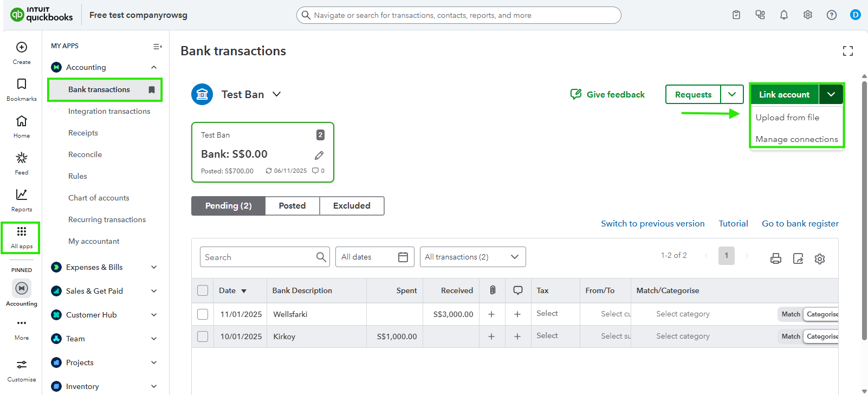Expand the Expenses & Bills menu section
The image size is (868, 395).
[x=154, y=267]
